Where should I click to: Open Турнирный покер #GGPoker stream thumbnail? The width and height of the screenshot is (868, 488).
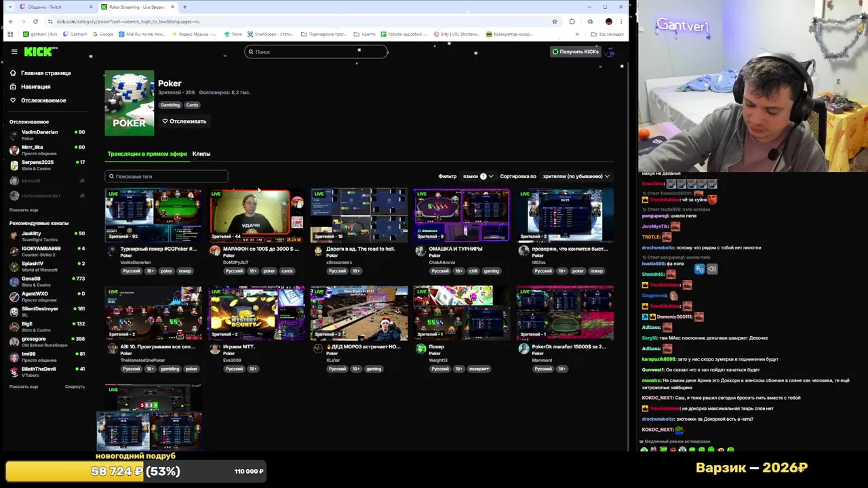(153, 216)
